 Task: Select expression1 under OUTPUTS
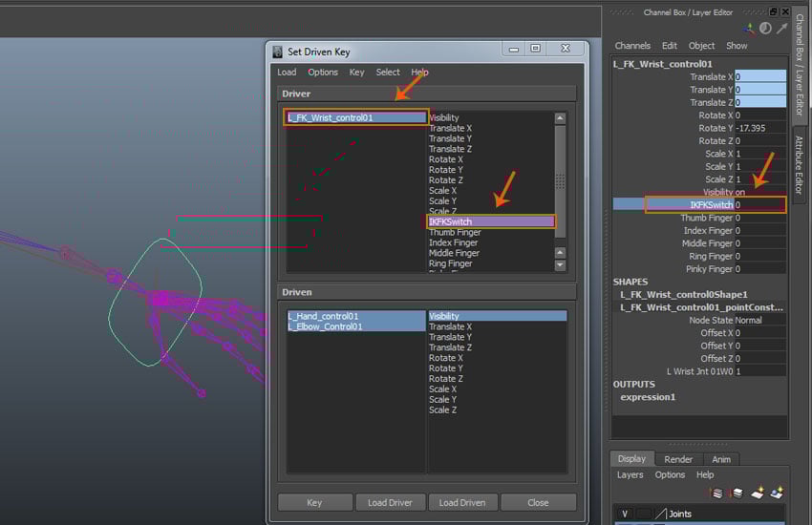coord(648,397)
